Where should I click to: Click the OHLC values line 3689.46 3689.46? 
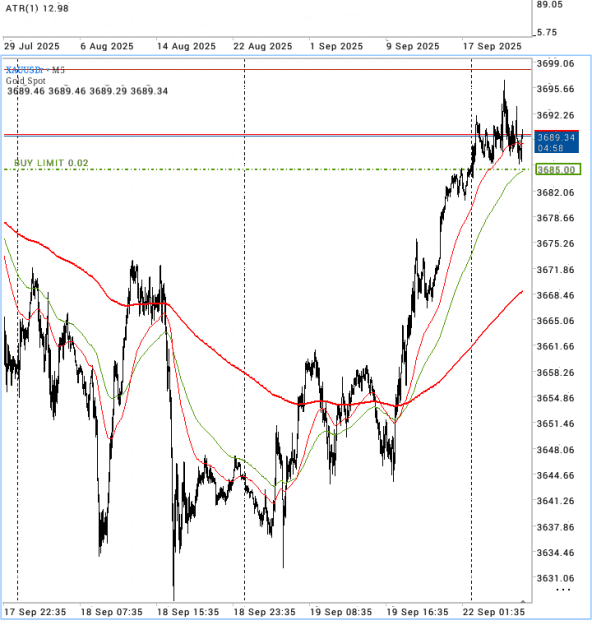pyautogui.click(x=87, y=91)
